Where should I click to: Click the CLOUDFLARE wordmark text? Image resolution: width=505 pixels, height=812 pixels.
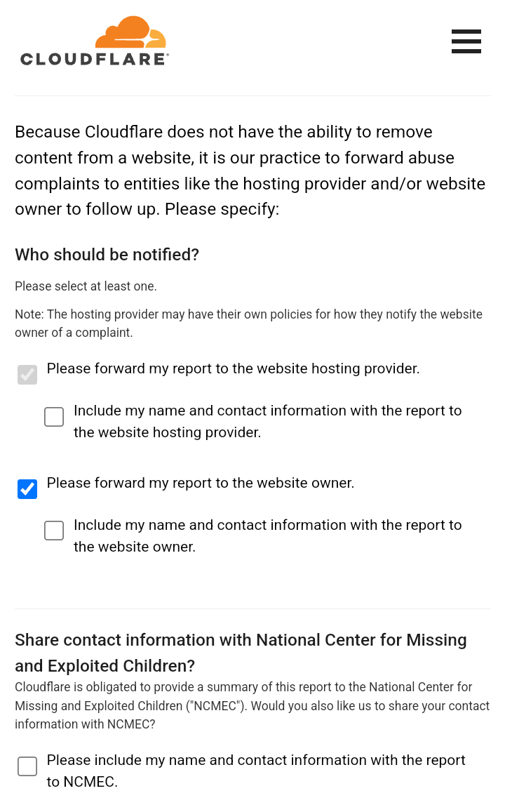tap(94, 60)
